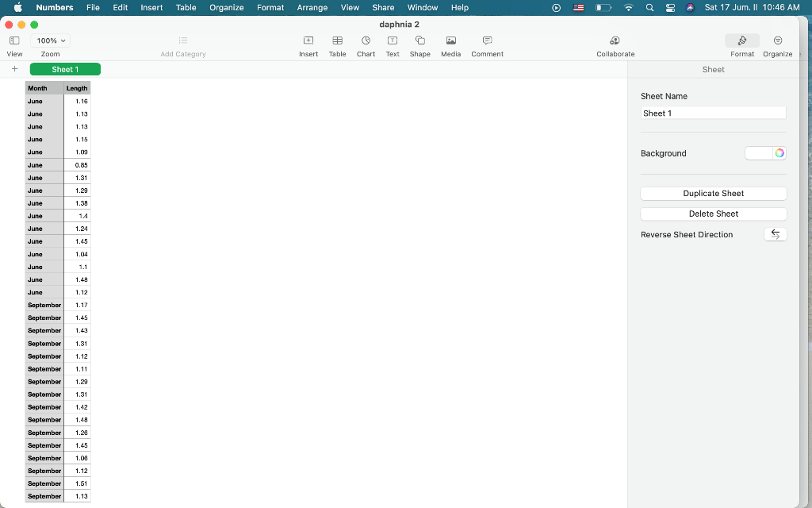Open the Table menu in menu bar
Viewport: 812px width, 508px height.
pos(186,7)
